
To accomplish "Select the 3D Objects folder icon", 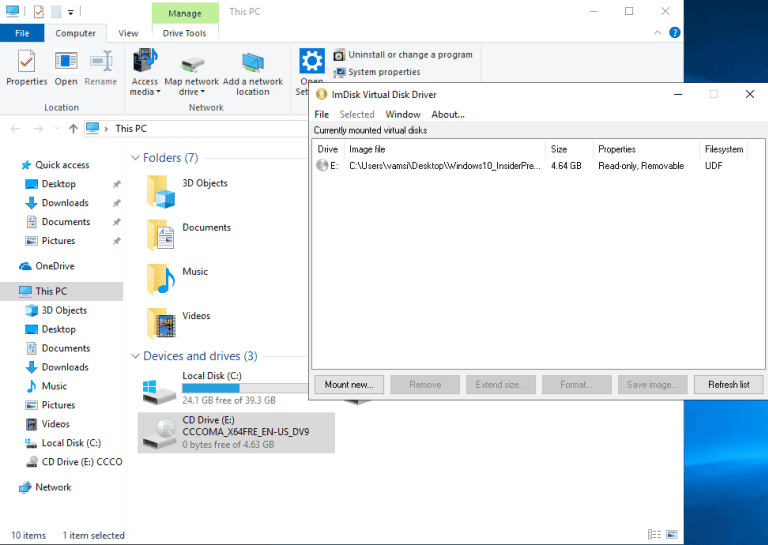I will [x=161, y=191].
